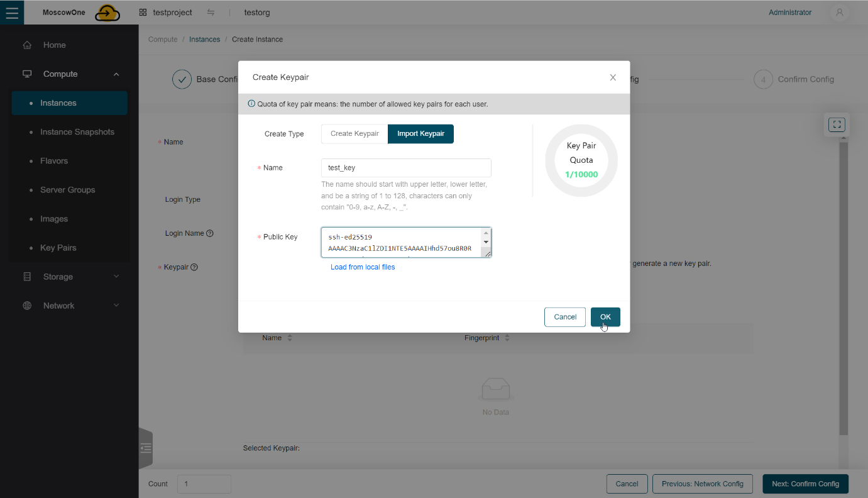Expand the Network section

pos(116,305)
